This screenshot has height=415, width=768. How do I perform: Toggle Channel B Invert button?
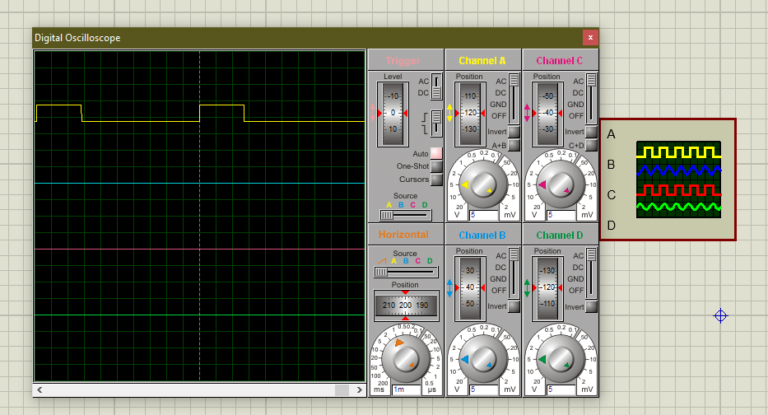coord(514,306)
